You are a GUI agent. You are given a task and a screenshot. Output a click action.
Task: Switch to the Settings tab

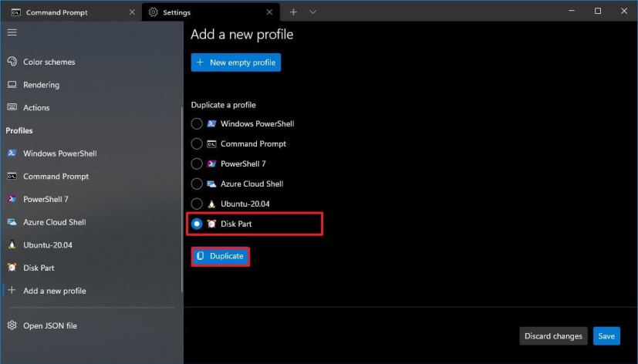211,12
